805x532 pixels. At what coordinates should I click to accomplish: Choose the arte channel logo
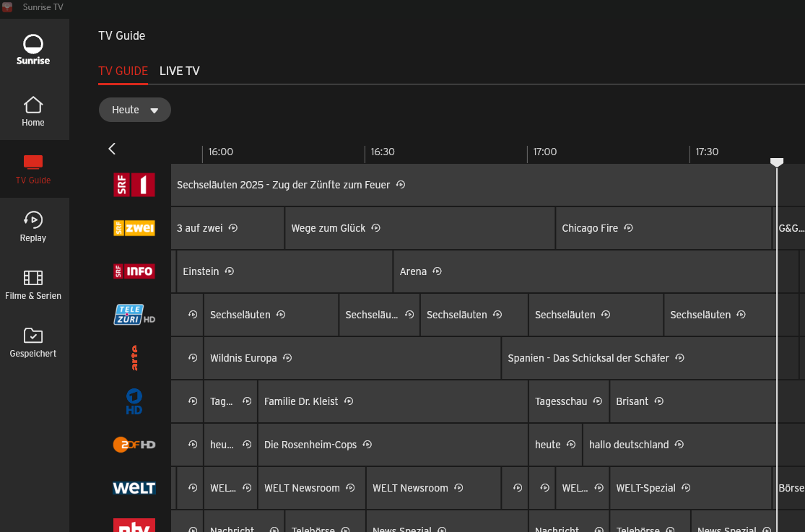point(134,358)
